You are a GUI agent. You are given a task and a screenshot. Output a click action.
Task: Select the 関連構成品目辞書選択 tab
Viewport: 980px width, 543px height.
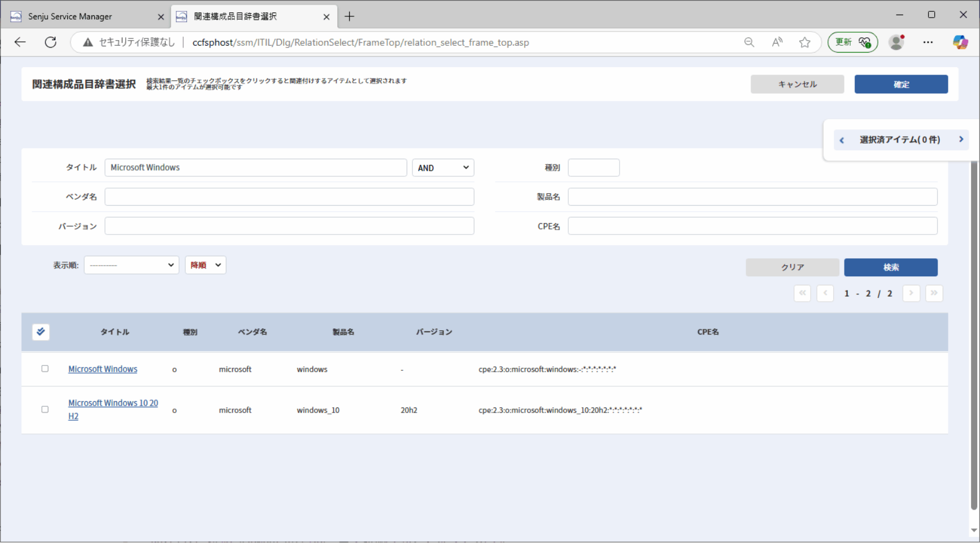coord(253,16)
